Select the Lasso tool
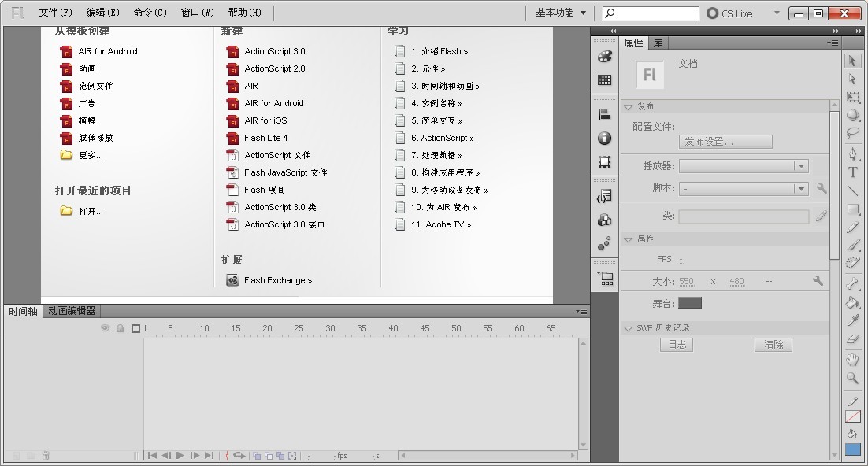This screenshot has width=868, height=466. (852, 133)
